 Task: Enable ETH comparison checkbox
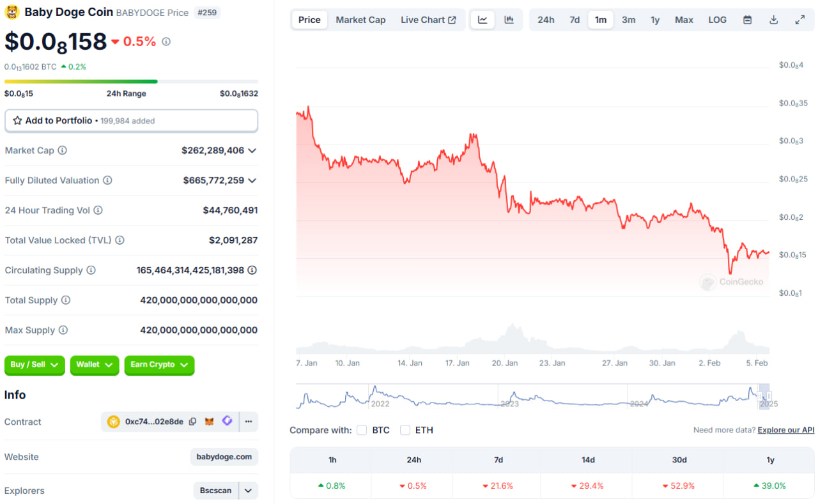[x=405, y=430]
